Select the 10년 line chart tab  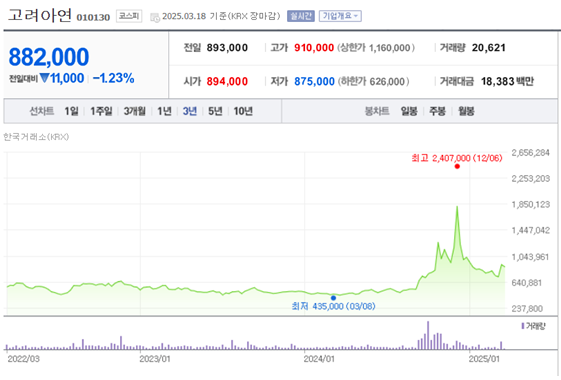coord(243,111)
